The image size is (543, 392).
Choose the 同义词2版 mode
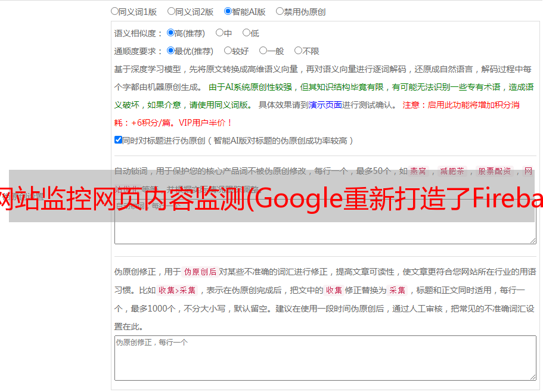tap(171, 11)
